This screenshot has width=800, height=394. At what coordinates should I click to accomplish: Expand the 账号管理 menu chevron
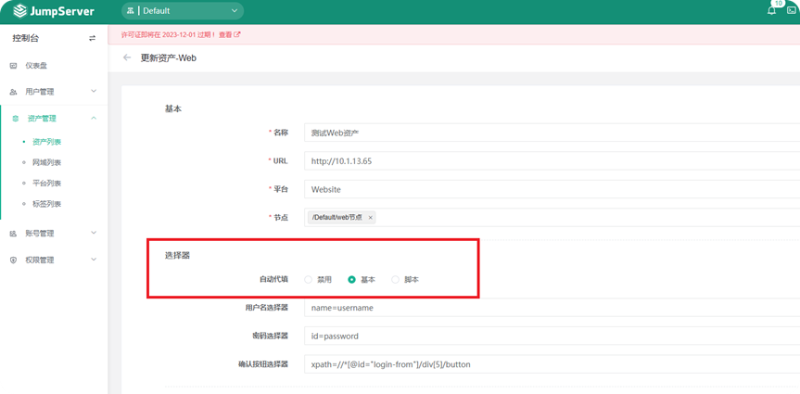[x=93, y=233]
